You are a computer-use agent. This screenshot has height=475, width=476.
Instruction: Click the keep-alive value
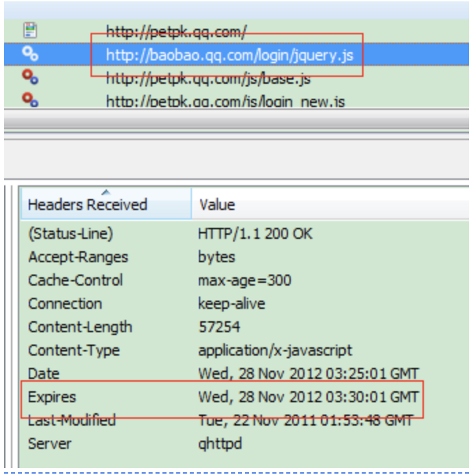(232, 304)
